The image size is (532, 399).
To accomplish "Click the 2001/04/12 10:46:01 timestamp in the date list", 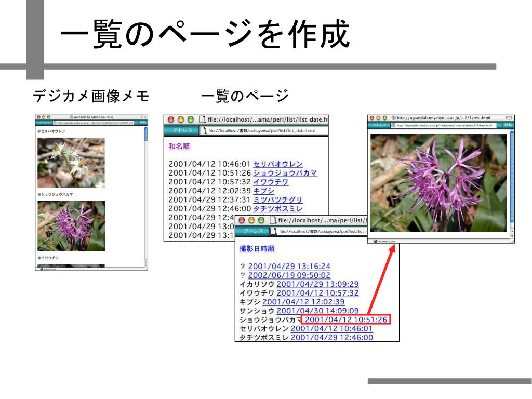I will click(209, 164).
